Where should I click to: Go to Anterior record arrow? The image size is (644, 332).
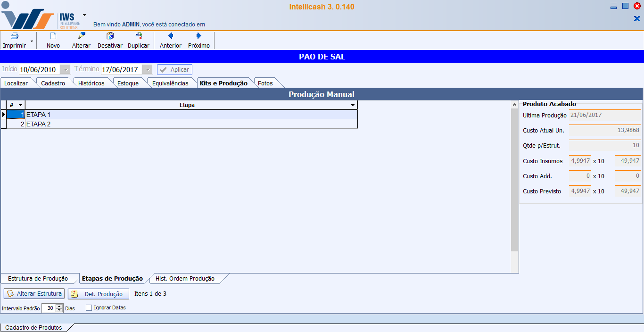(171, 36)
